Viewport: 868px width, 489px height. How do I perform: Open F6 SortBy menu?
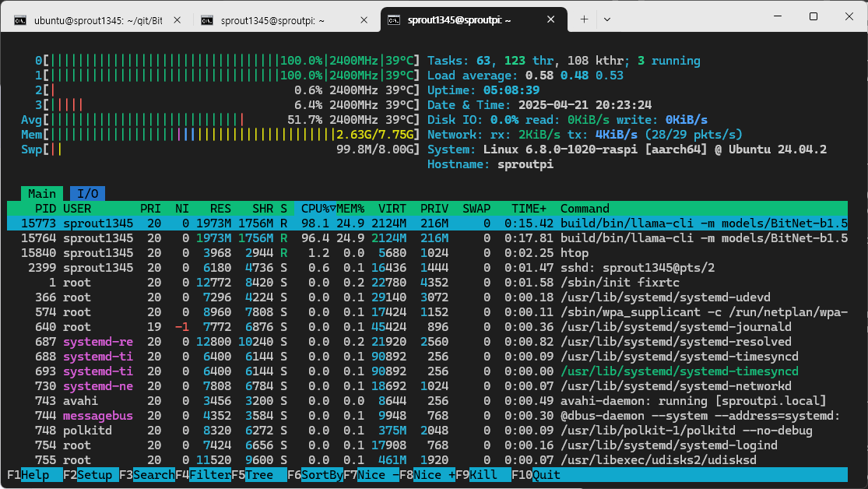(x=315, y=475)
